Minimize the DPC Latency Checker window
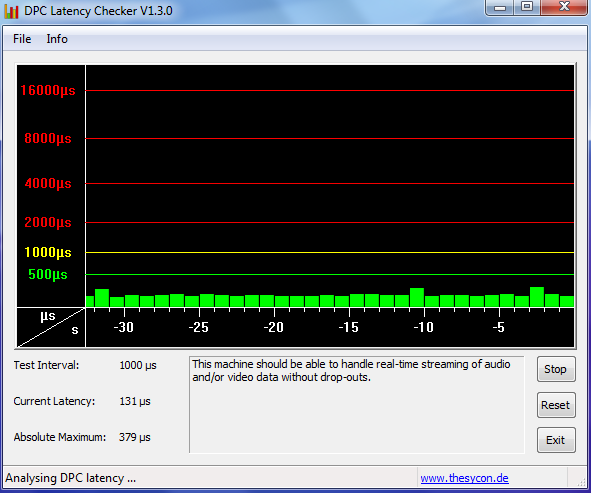The height and width of the screenshot is (493, 591). [x=500, y=7]
